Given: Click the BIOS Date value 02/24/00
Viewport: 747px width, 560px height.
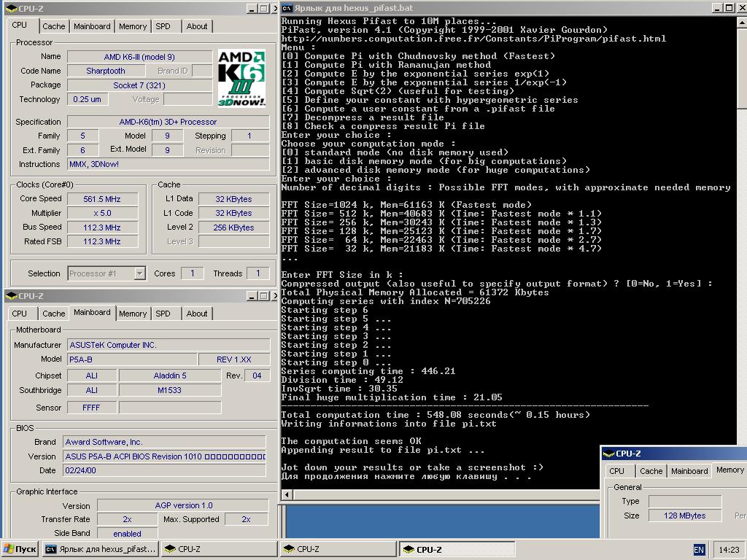Looking at the screenshot, I should click(164, 470).
